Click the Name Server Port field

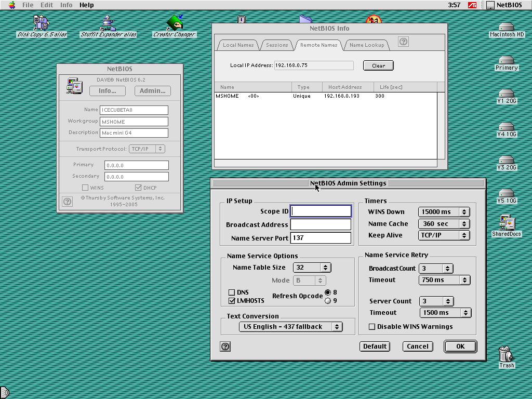[321, 238]
